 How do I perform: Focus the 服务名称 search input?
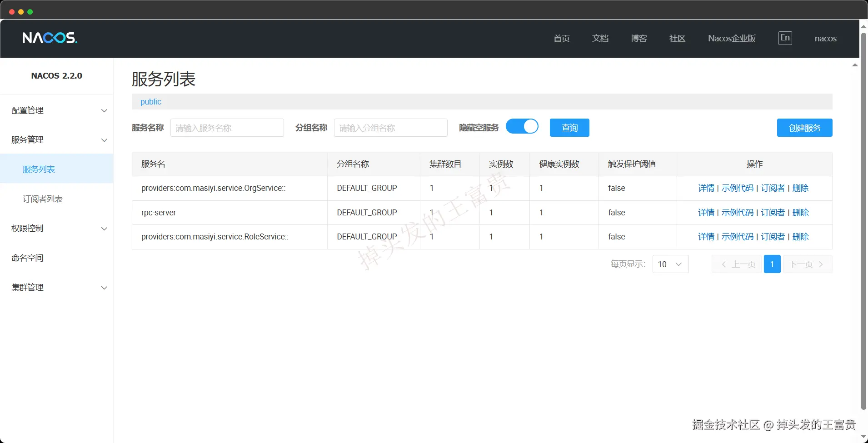227,128
